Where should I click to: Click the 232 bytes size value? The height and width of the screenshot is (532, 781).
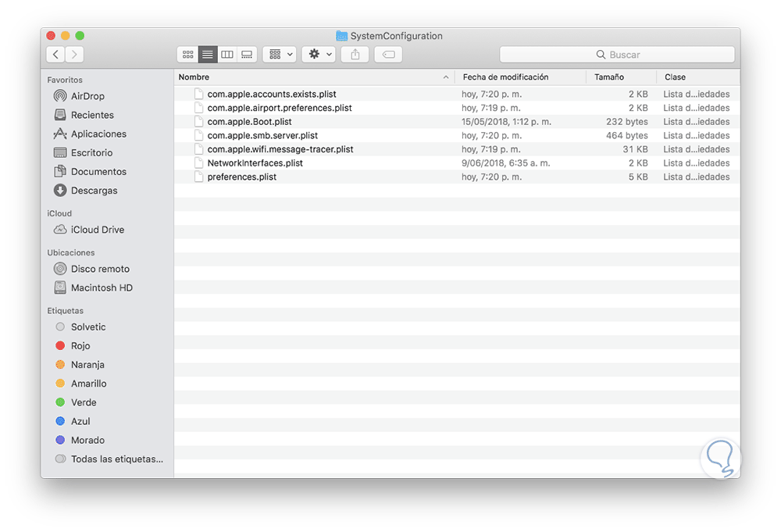tap(626, 122)
